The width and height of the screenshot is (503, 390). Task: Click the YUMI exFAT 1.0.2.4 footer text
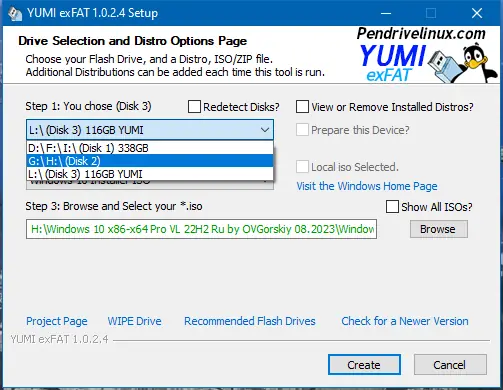point(59,339)
